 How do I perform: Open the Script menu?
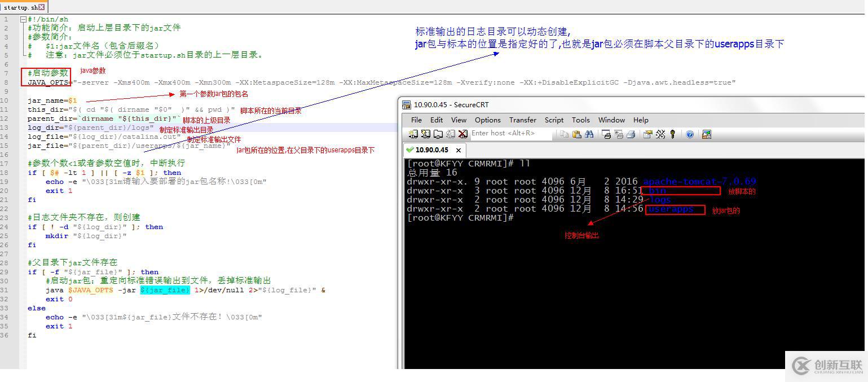click(553, 120)
